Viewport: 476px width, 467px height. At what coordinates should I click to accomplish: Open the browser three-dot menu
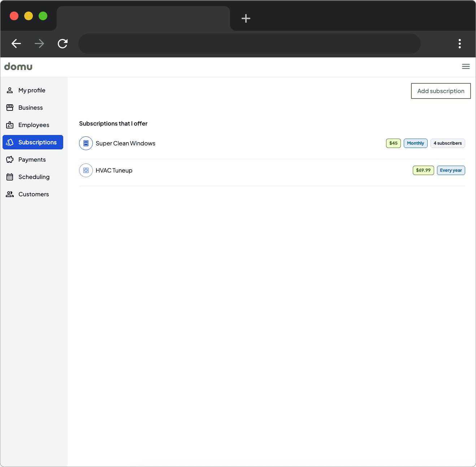pyautogui.click(x=460, y=44)
